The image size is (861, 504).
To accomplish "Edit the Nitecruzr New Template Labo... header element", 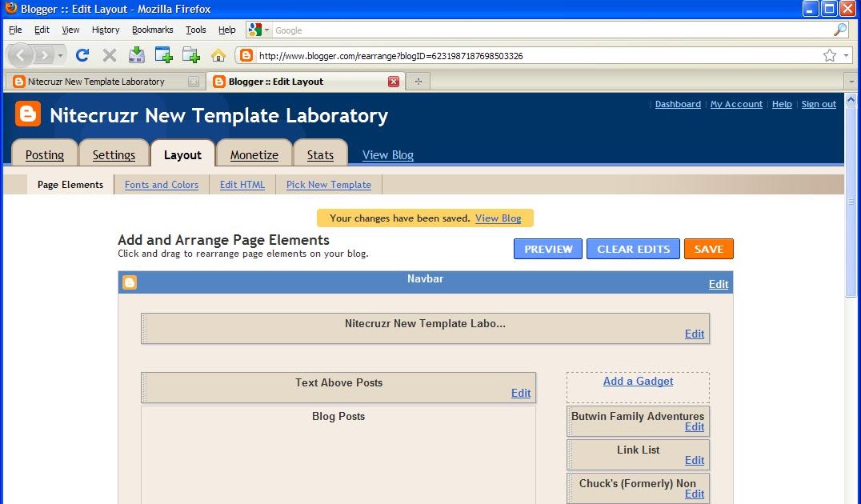I will [694, 334].
